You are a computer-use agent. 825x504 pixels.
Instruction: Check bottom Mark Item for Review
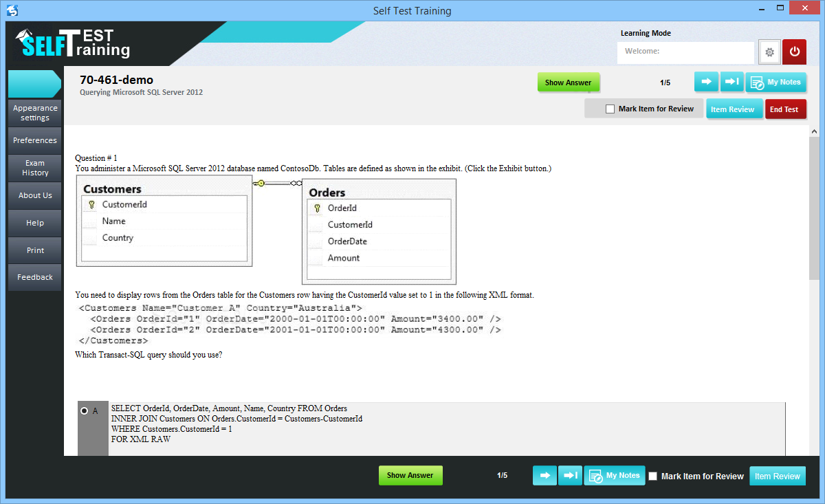coord(653,476)
